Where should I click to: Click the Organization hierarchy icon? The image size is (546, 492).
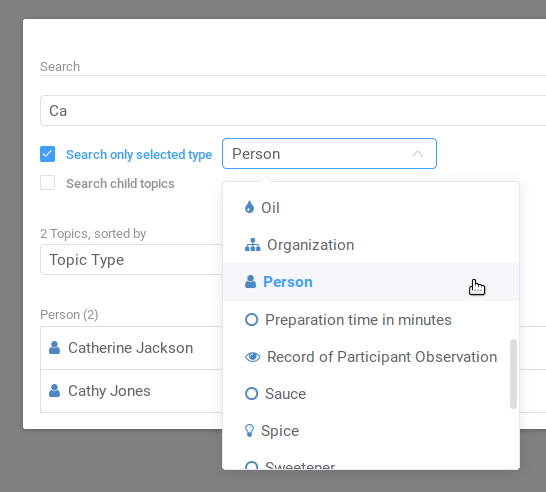[x=252, y=245]
